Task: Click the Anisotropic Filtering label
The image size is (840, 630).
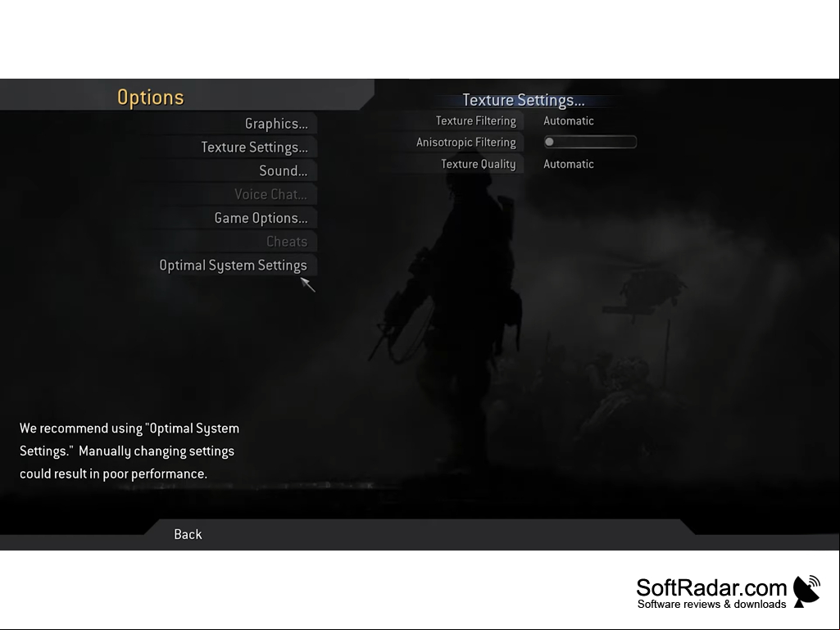Action: click(466, 143)
